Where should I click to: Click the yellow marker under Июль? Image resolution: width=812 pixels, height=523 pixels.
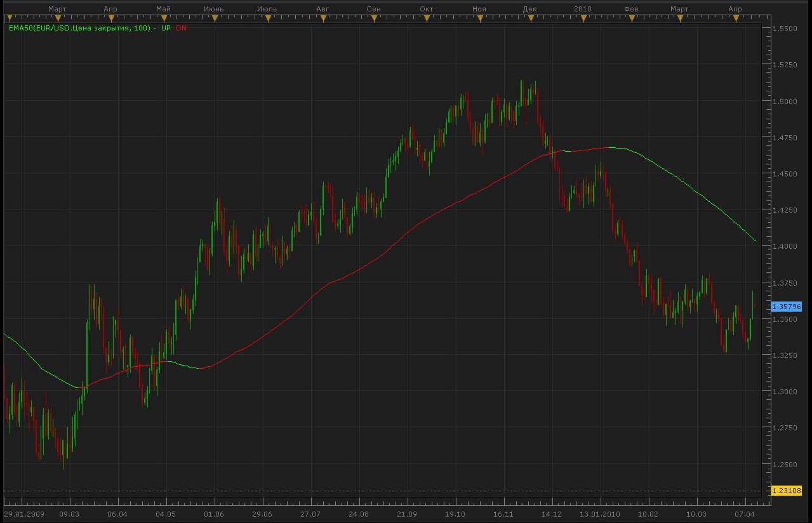(x=267, y=18)
